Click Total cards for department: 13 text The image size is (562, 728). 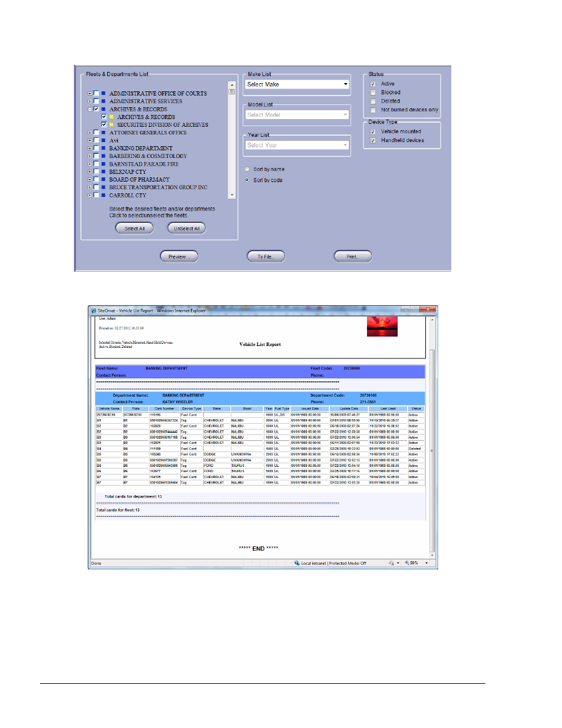point(133,496)
